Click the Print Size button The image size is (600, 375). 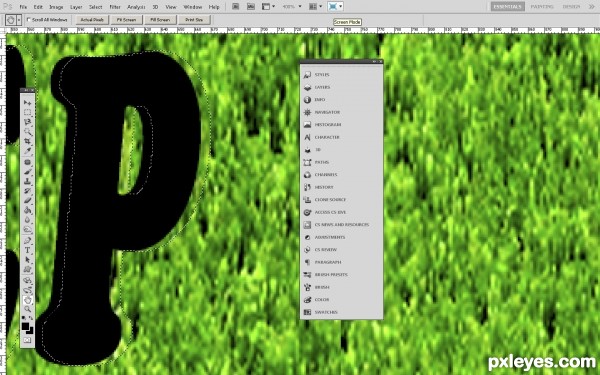click(x=194, y=20)
